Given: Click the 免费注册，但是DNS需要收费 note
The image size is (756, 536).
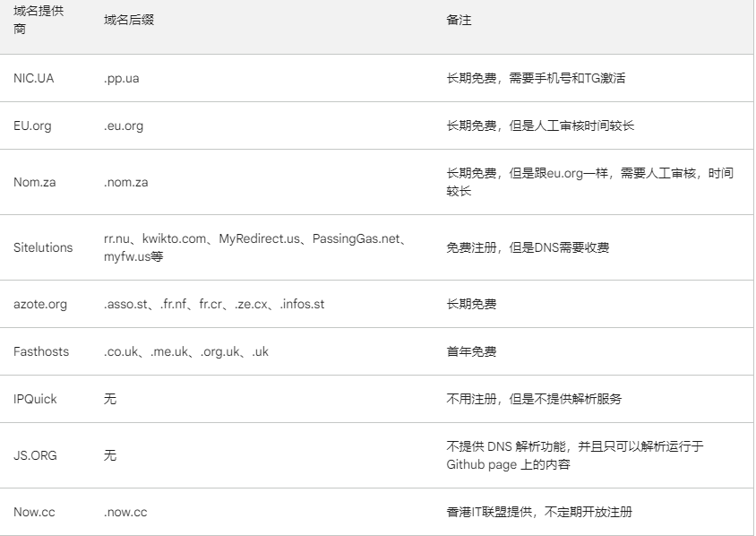Looking at the screenshot, I should click(x=528, y=247).
